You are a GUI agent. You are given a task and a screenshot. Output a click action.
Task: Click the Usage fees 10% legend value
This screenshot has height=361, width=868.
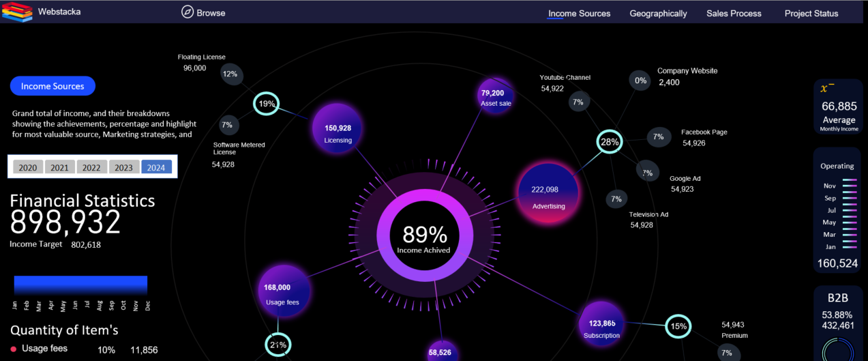(x=106, y=350)
